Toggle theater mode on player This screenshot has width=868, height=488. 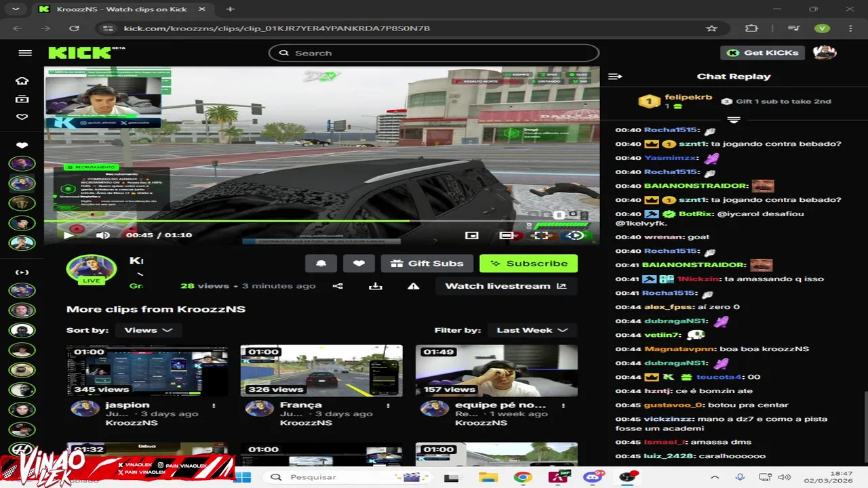click(x=506, y=235)
